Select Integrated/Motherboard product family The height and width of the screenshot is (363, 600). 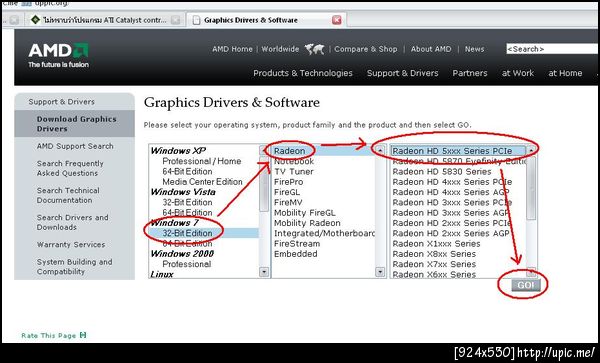(324, 233)
